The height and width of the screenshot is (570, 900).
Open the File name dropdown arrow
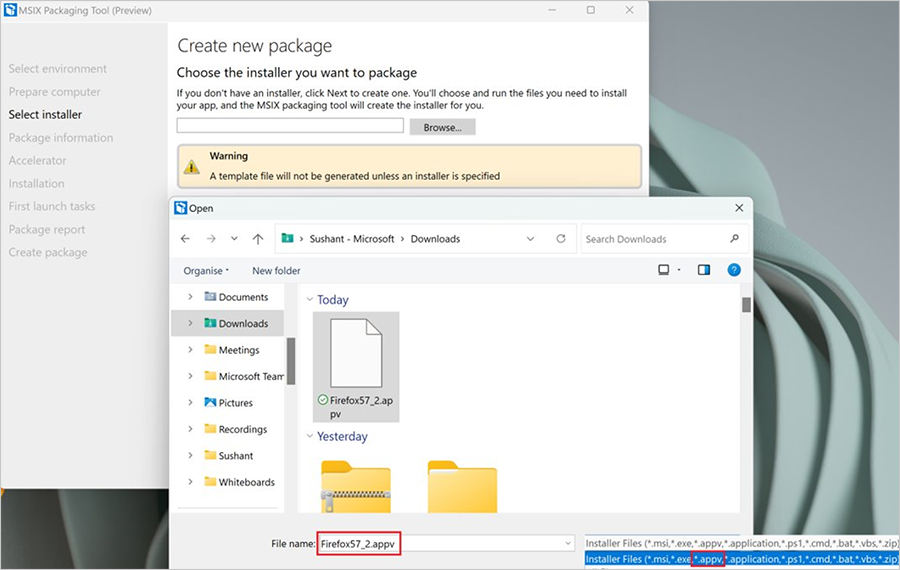[568, 543]
